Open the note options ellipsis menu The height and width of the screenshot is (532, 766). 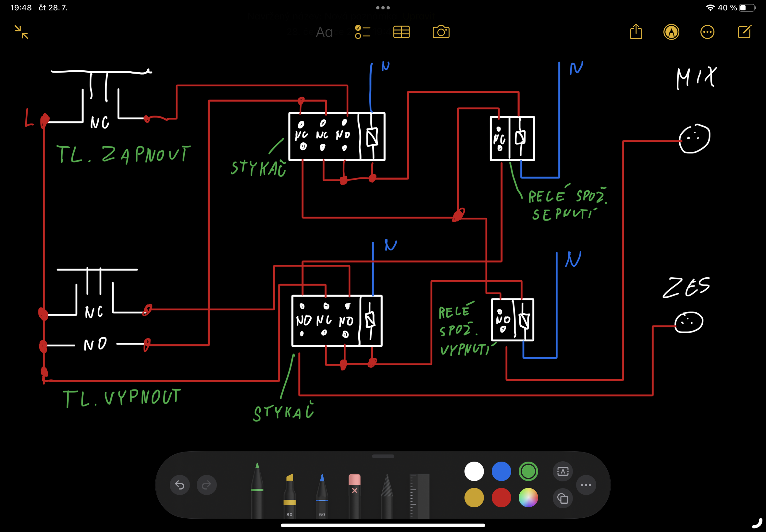707,32
